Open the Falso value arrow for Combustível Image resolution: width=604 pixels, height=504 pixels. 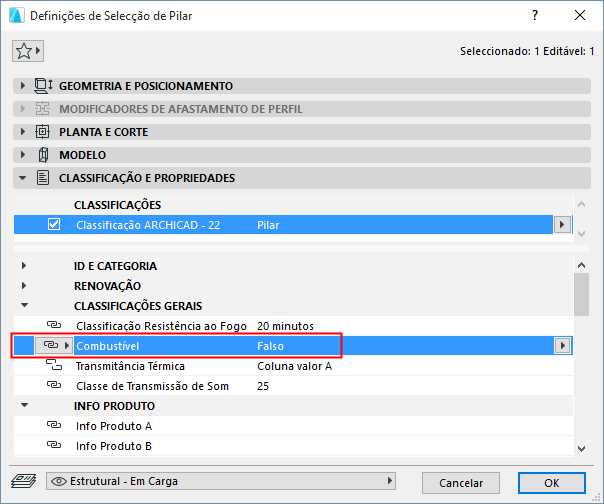563,345
